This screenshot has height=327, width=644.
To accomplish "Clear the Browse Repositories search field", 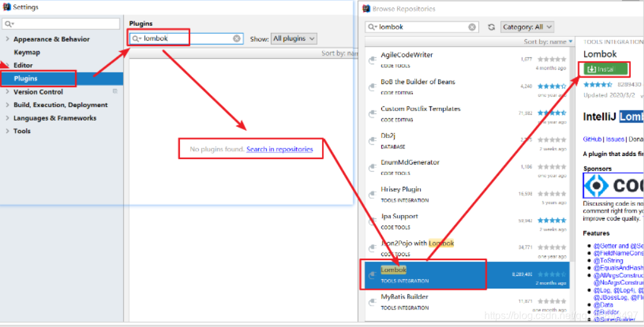I will [472, 27].
